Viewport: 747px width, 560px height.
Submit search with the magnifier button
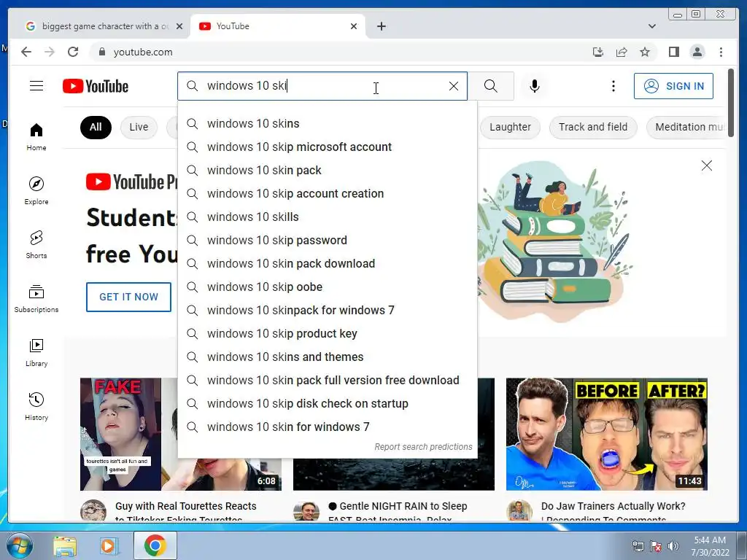tap(491, 86)
